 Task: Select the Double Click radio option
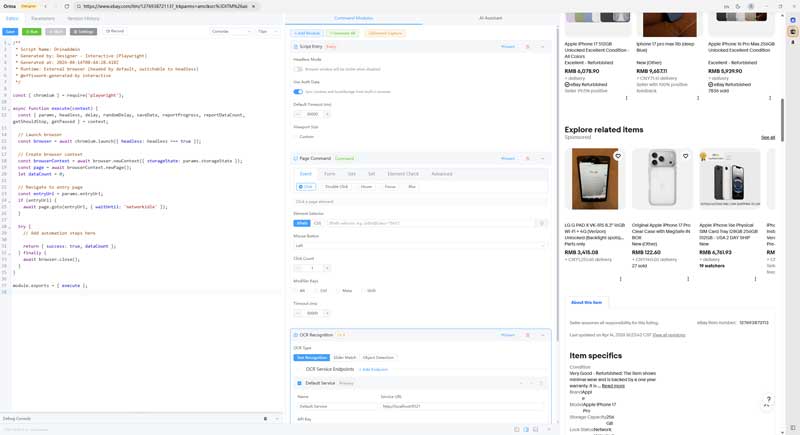(336, 187)
